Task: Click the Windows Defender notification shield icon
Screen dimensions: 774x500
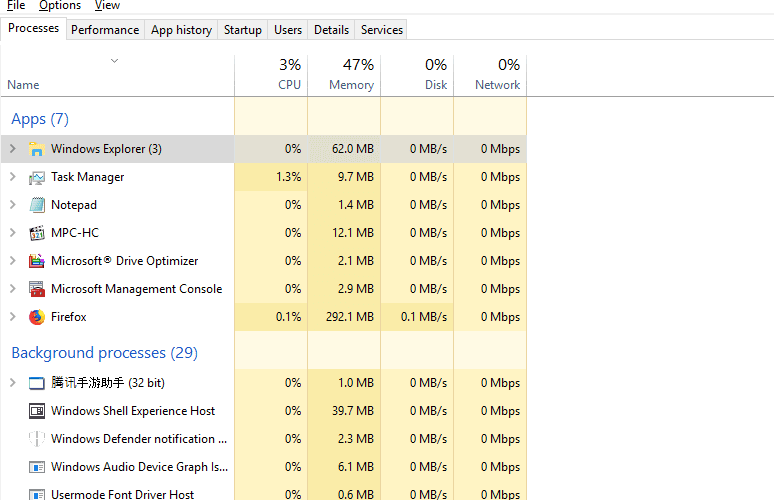Action: coord(37,439)
